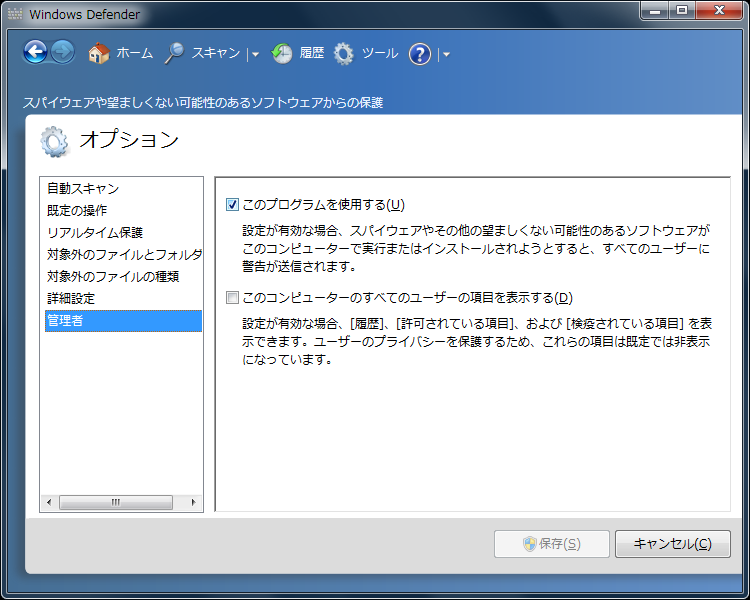Select 'リアルタイム保護' in the options list

(x=95, y=232)
